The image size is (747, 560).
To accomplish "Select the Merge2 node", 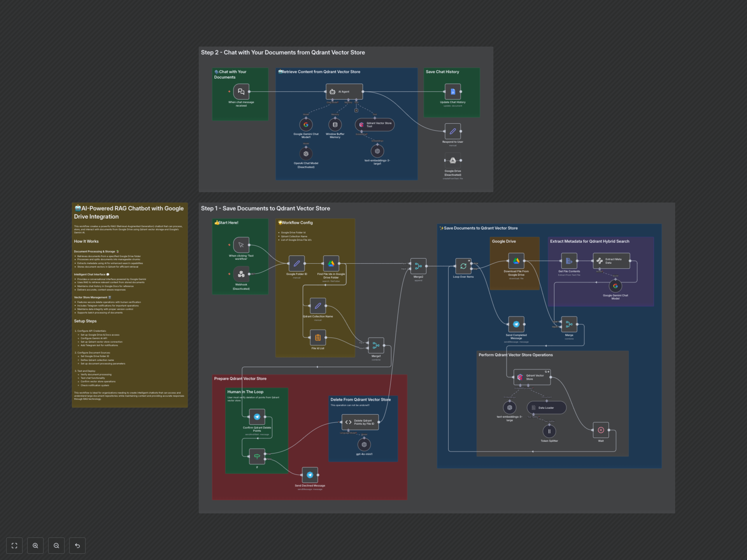I will 418,266.
